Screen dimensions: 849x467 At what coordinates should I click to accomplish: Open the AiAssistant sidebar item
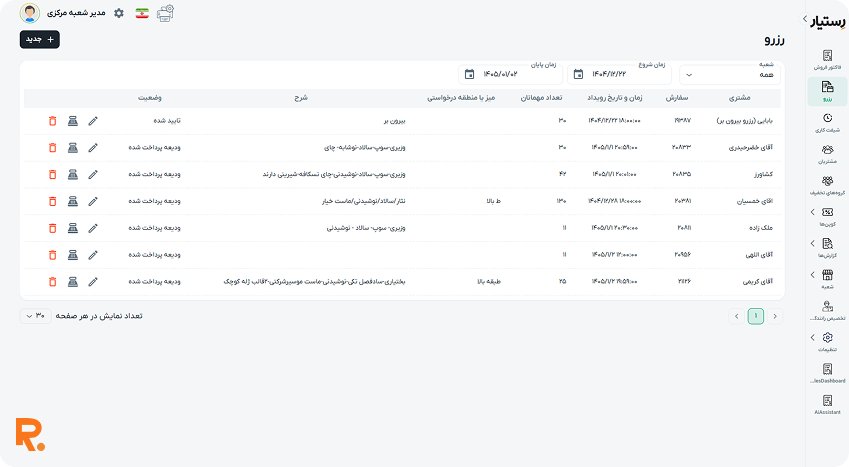point(827,404)
